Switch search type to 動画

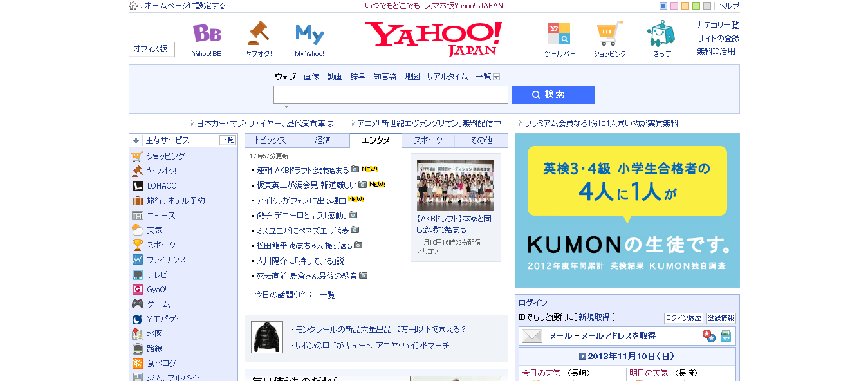[x=335, y=77]
